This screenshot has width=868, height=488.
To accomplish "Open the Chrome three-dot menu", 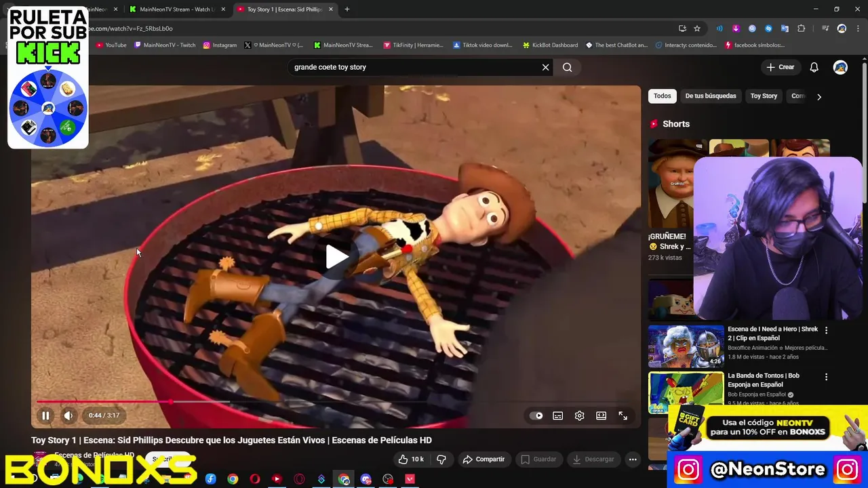I will (856, 28).
